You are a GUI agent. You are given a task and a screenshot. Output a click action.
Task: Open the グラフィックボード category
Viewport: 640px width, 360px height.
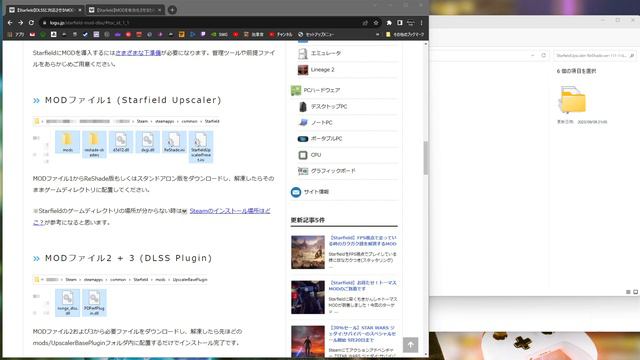pyautogui.click(x=333, y=171)
